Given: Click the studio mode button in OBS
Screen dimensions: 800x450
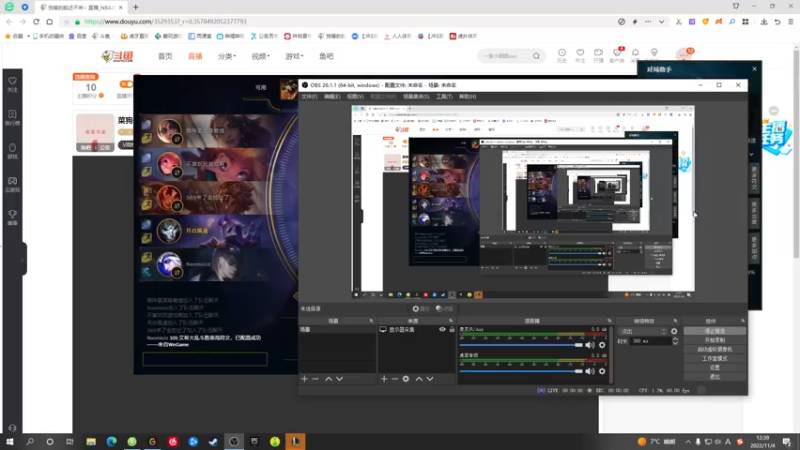Looking at the screenshot, I should click(714, 359).
